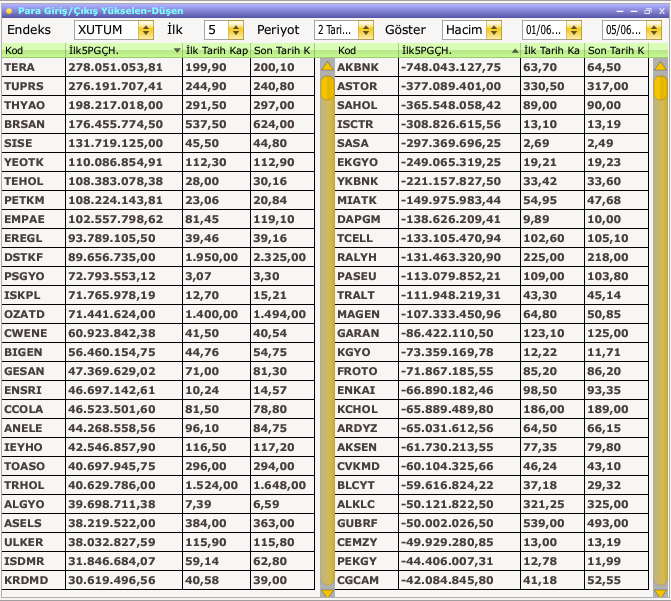Expand the Periyot dropdown showing 2 Tari...
The image size is (671, 601).
tap(365, 30)
